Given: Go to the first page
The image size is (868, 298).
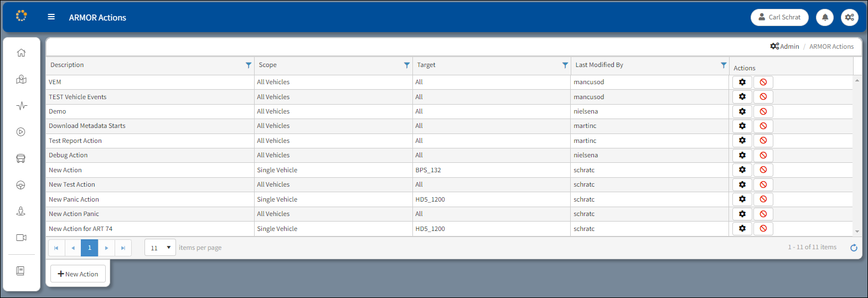Looking at the screenshot, I should coord(56,248).
